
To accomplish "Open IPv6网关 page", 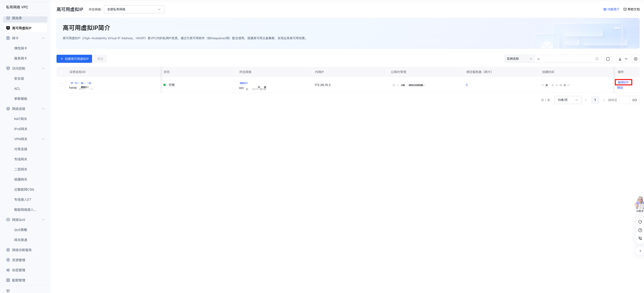I will click(x=21, y=129).
